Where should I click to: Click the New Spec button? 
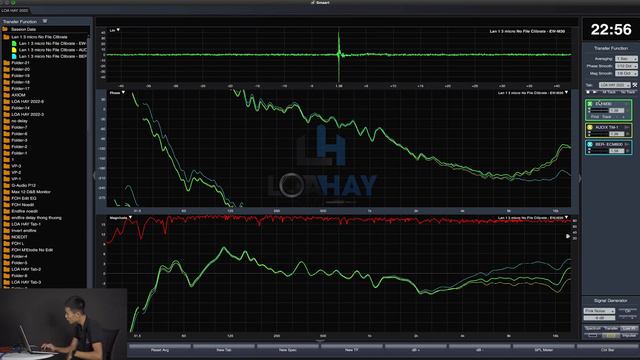288,350
